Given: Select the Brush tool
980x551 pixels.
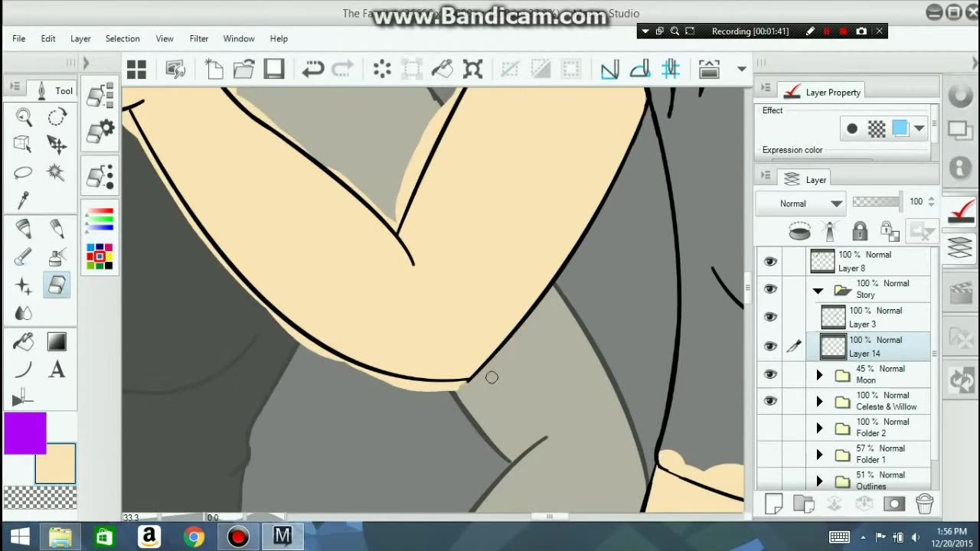Looking at the screenshot, I should pos(24,257).
